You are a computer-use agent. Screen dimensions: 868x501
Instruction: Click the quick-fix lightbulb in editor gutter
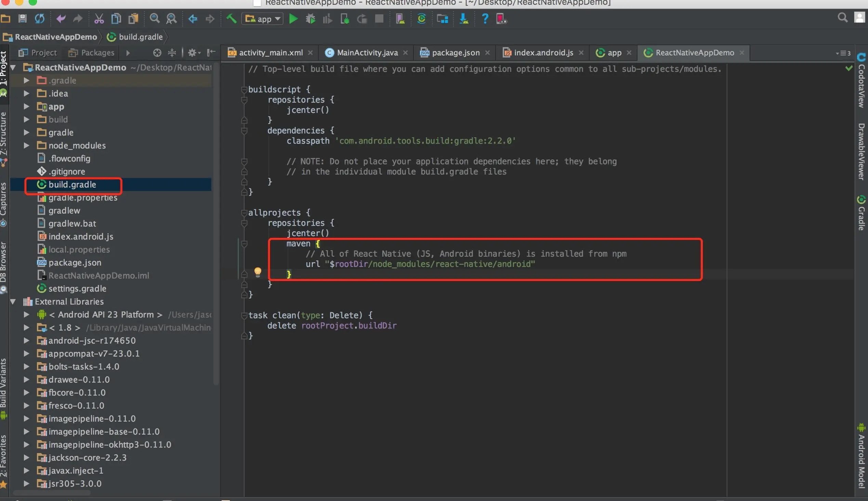pos(258,272)
